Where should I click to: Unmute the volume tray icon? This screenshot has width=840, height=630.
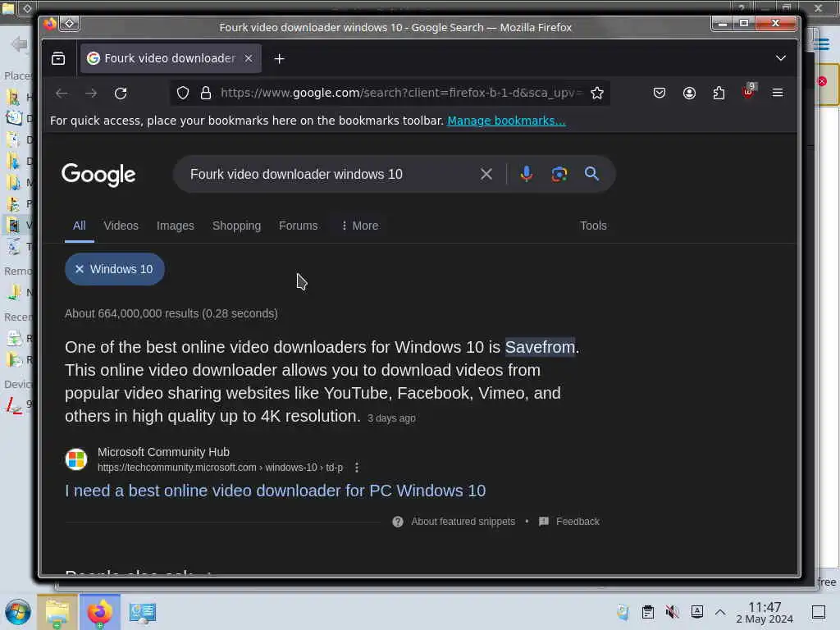tap(672, 612)
